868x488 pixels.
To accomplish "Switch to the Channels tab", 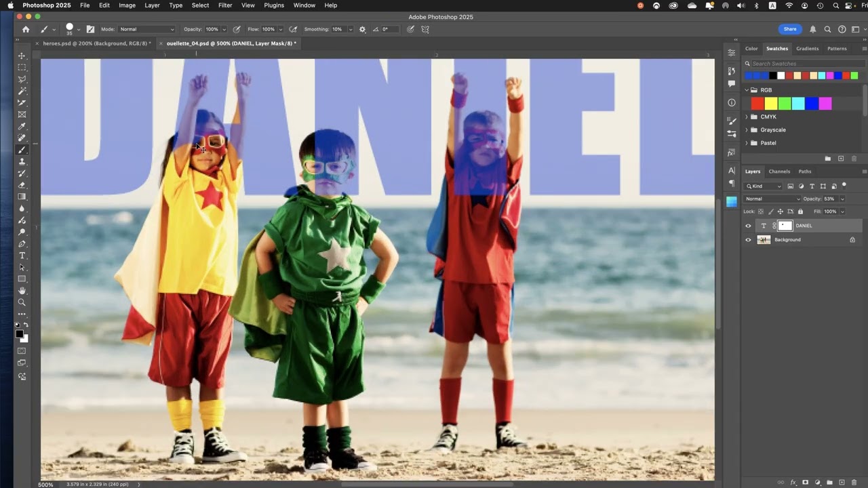I will click(x=779, y=171).
